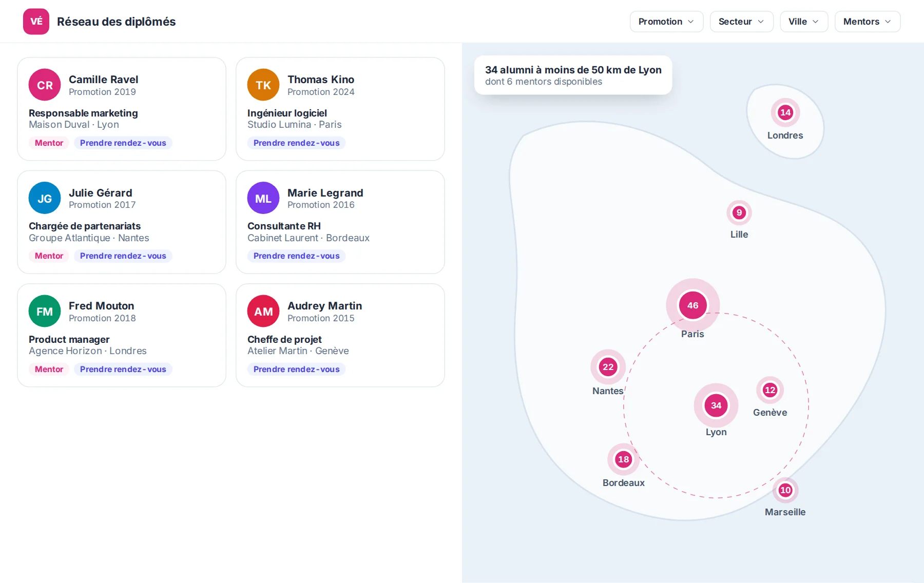Select the Lille map marker 9
Screen dimensions: 924x583
(739, 212)
